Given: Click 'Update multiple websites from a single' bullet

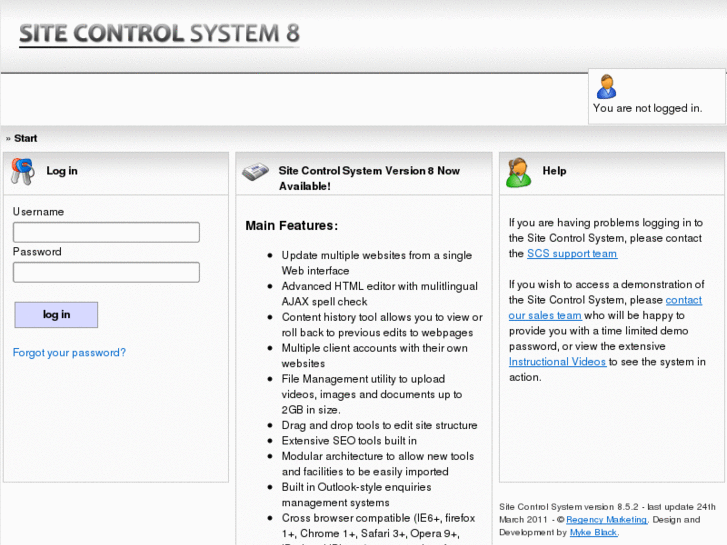Looking at the screenshot, I should (376, 263).
